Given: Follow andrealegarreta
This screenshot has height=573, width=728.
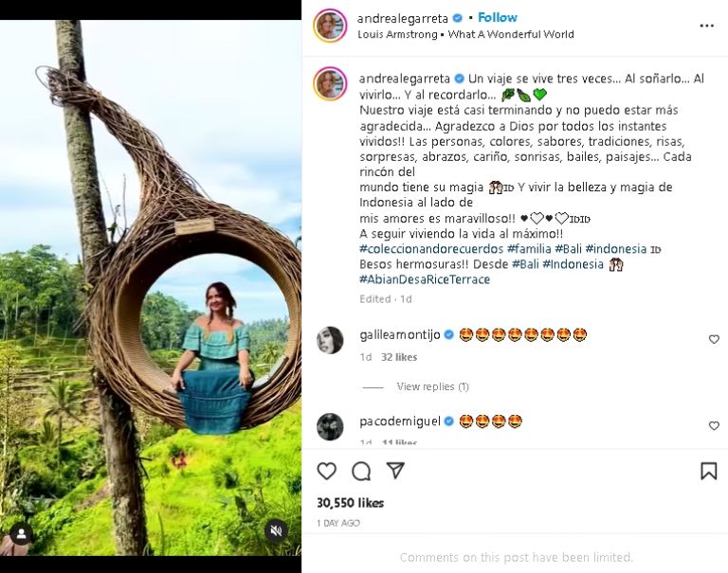Looking at the screenshot, I should click(x=498, y=18).
